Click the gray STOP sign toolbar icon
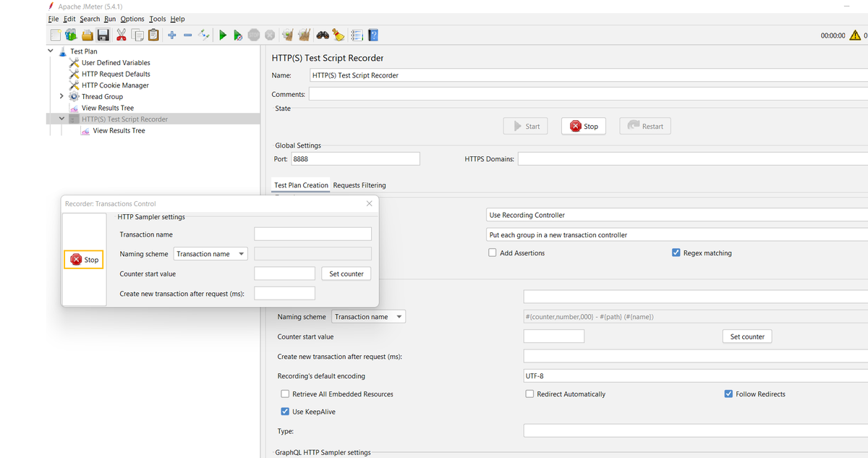This screenshot has height=458, width=868. [x=254, y=35]
